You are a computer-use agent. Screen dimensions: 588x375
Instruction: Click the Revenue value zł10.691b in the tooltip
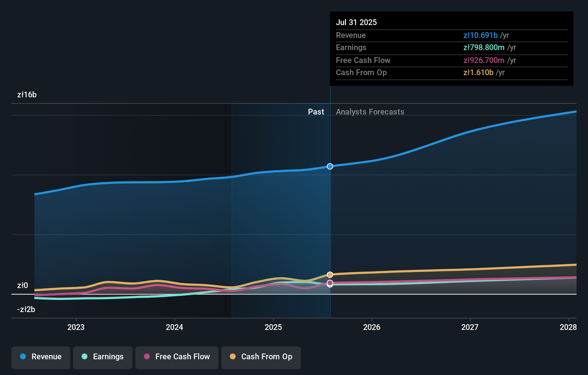click(x=481, y=35)
